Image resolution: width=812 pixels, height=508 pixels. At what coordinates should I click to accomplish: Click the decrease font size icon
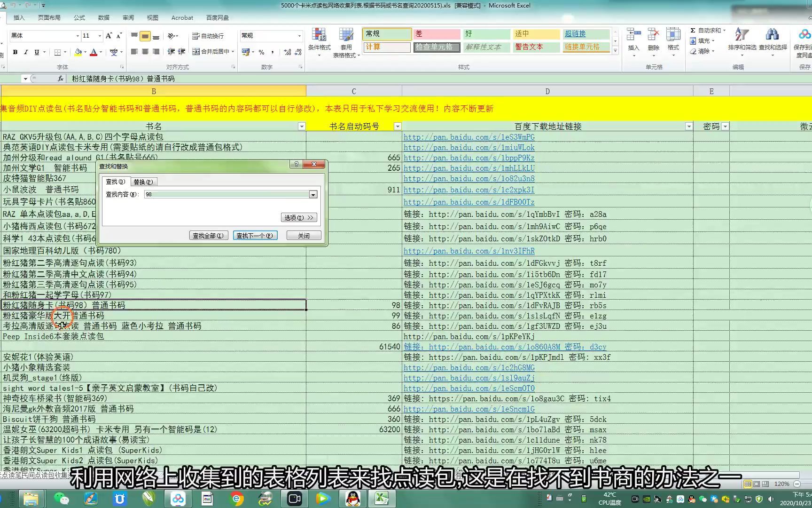(119, 36)
